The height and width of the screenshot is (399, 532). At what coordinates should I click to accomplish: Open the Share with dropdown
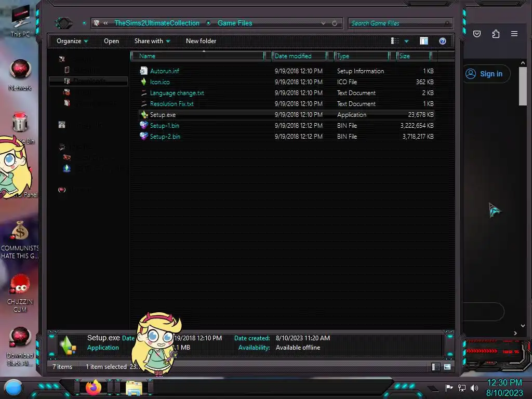point(152,41)
